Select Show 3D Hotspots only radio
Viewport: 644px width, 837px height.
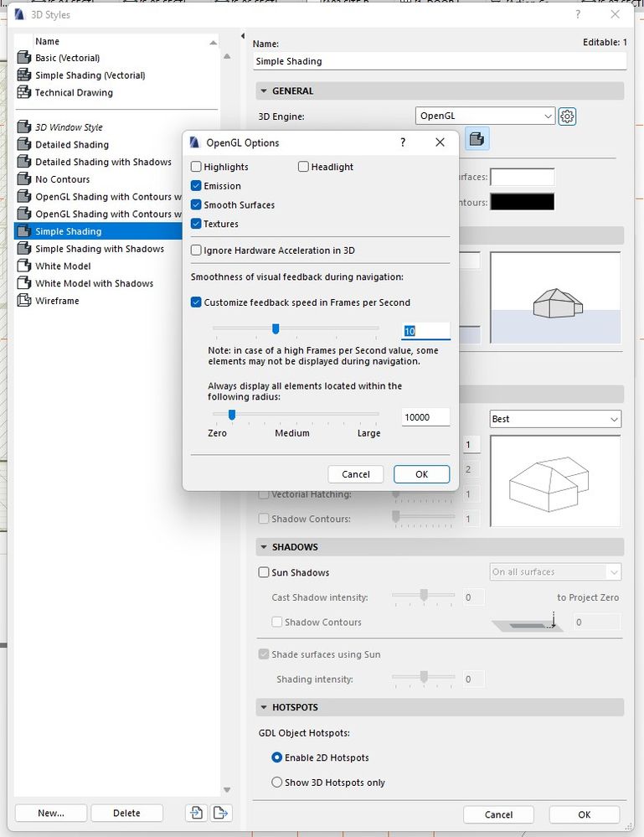click(x=276, y=782)
